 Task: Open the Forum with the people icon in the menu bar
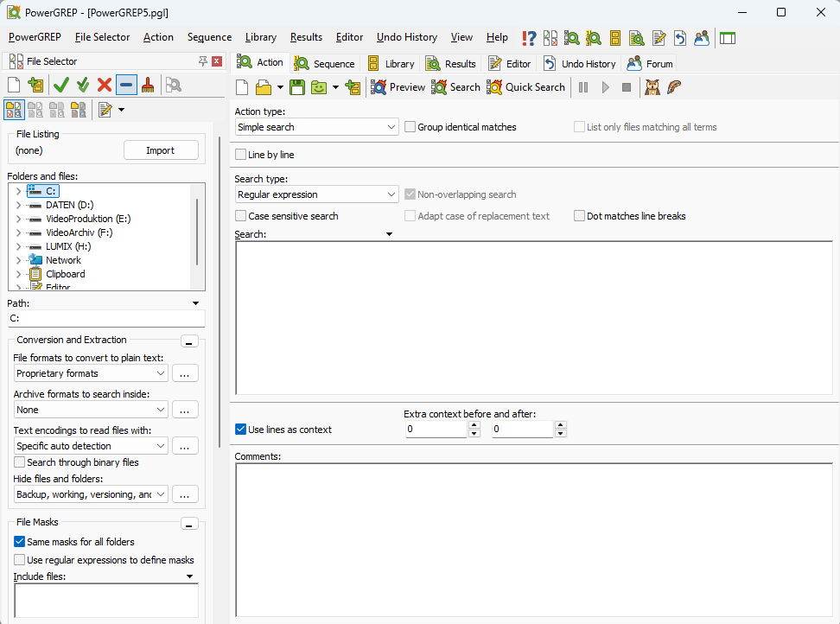point(701,38)
